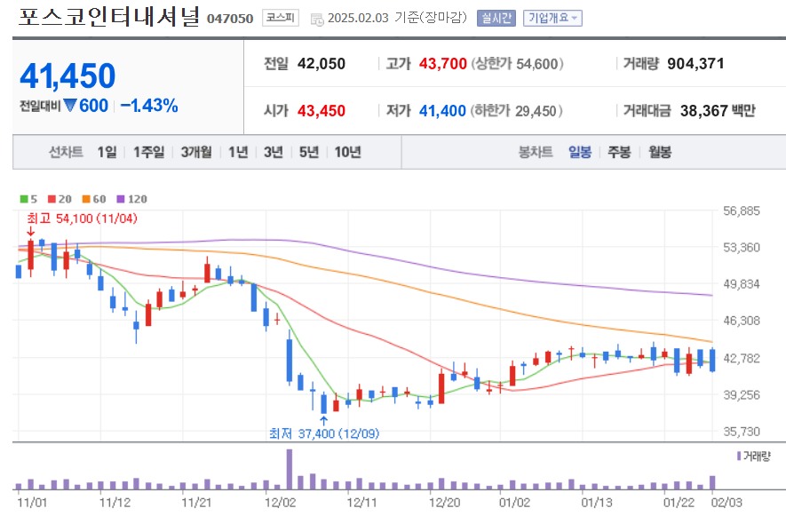Click the green 5-day average legend swatch
This screenshot has height=532, width=786.
click(24, 199)
